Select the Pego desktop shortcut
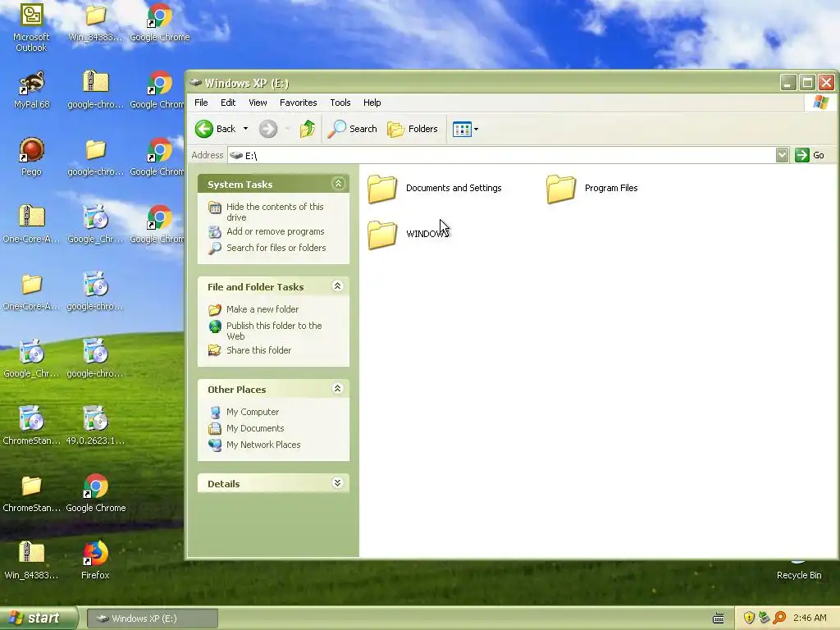This screenshot has width=840, height=630. pos(31,157)
